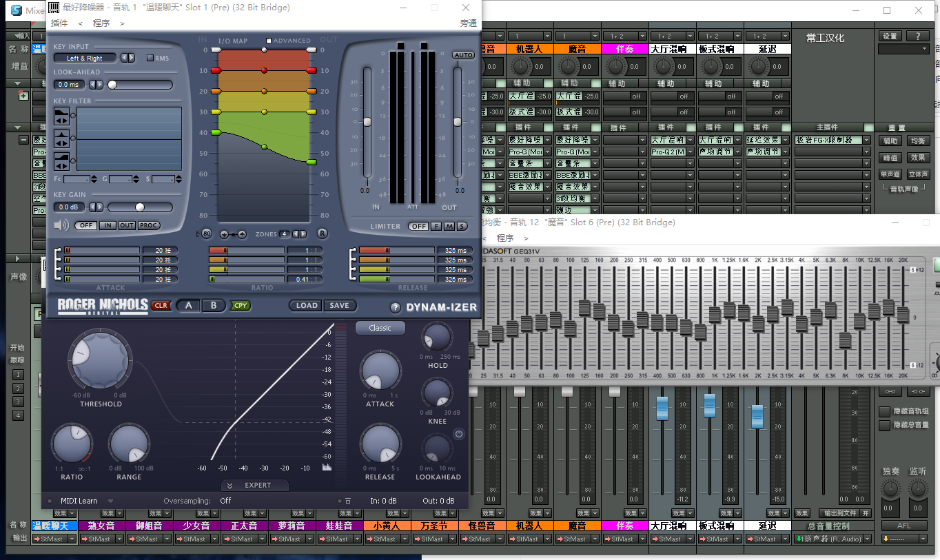Open output StMast dropdown under 熟女音

coord(120,539)
